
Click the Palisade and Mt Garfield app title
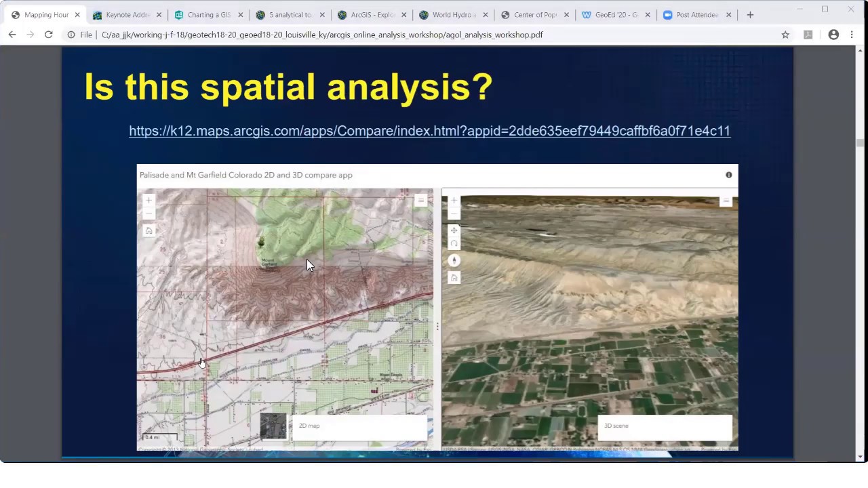tap(246, 175)
